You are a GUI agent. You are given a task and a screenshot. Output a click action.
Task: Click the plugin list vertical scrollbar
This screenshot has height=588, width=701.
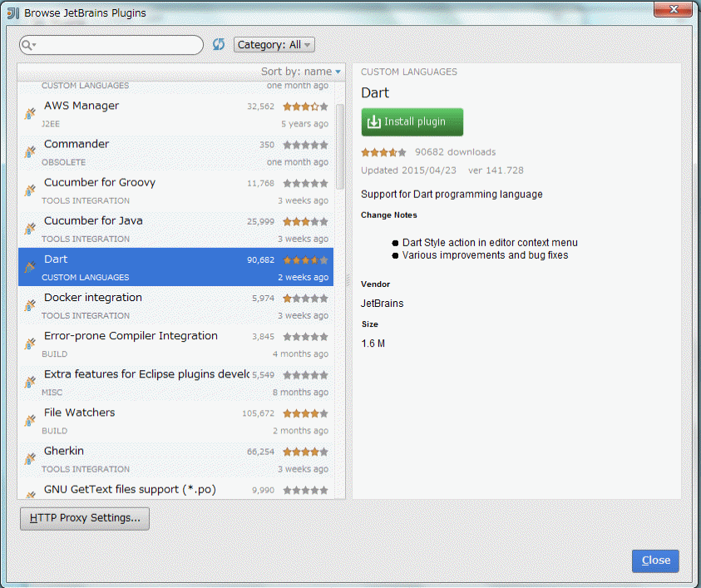(x=339, y=141)
